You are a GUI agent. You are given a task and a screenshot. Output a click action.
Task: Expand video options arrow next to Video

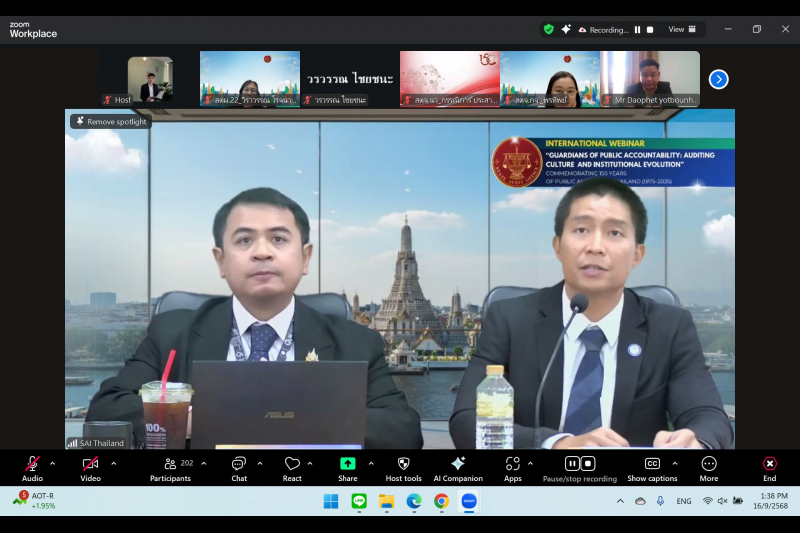(x=113, y=463)
